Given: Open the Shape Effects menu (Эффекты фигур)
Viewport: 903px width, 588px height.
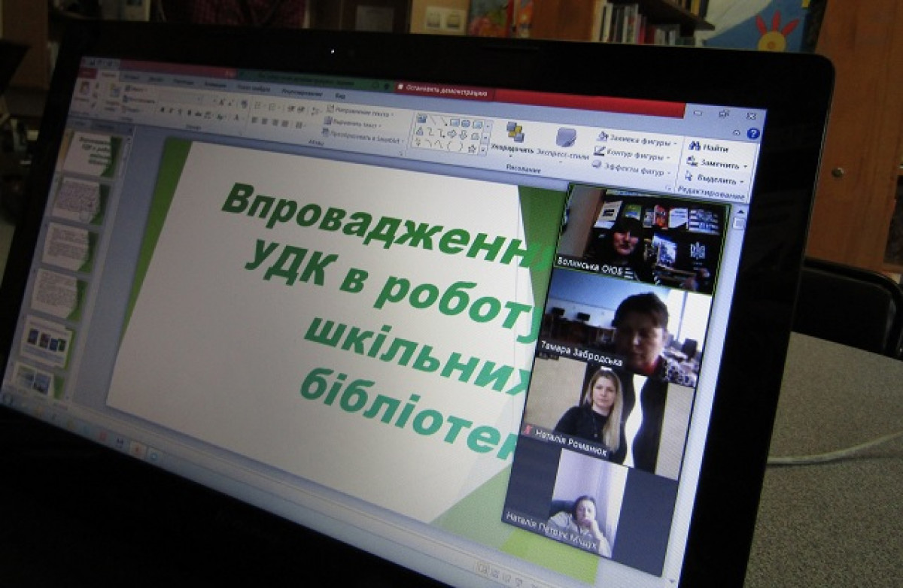Looking at the screenshot, I should pyautogui.click(x=632, y=169).
